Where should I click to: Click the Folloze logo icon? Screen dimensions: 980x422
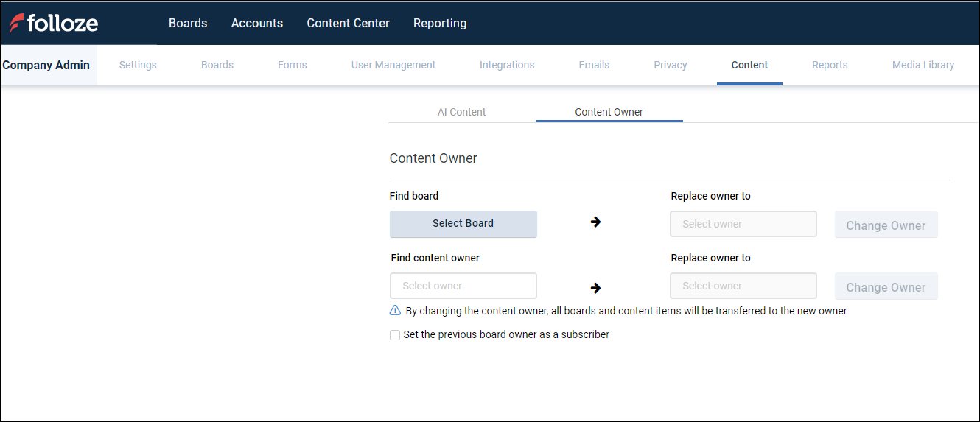(x=16, y=24)
